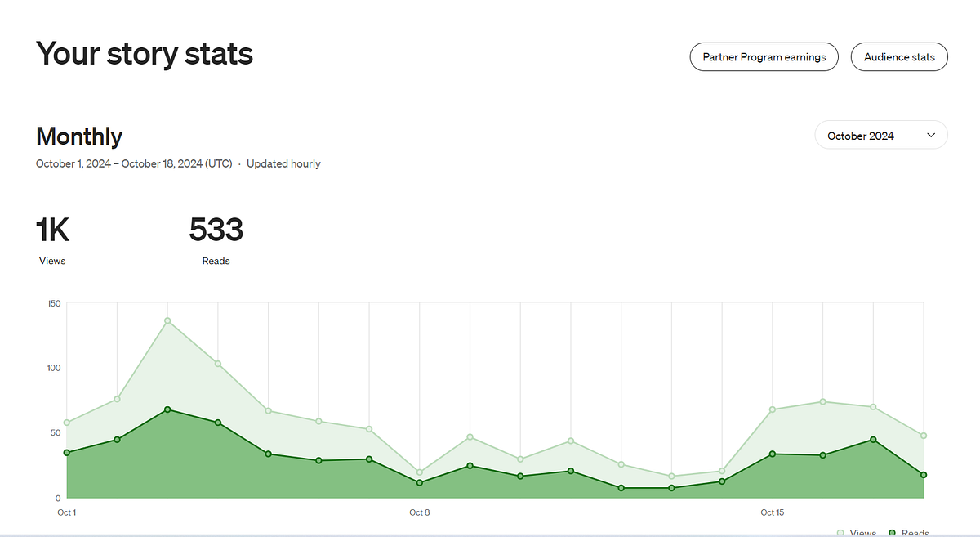Select the highest Reads peak data point
Screen dimensions: 980x537
(167, 409)
